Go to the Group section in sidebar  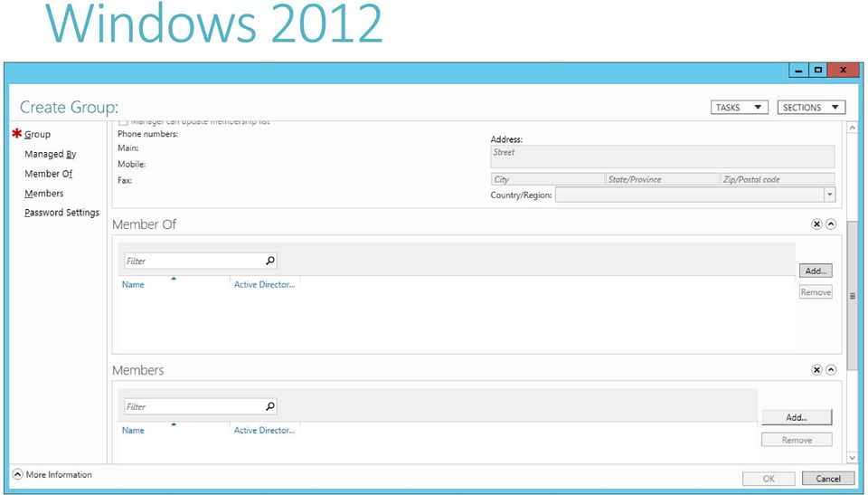tap(37, 134)
